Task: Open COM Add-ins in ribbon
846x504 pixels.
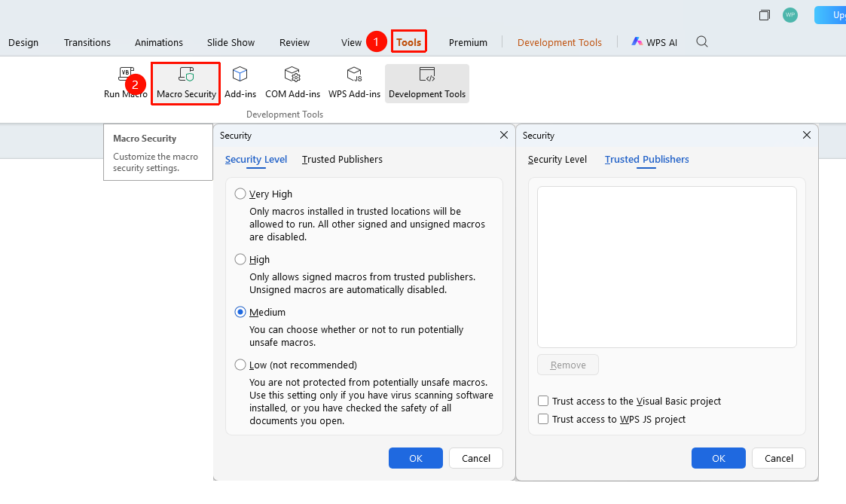Action: click(292, 83)
